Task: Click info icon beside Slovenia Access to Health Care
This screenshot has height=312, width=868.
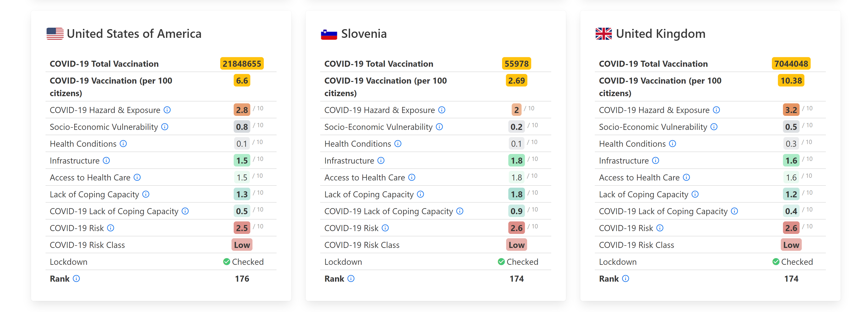Action: (x=412, y=177)
